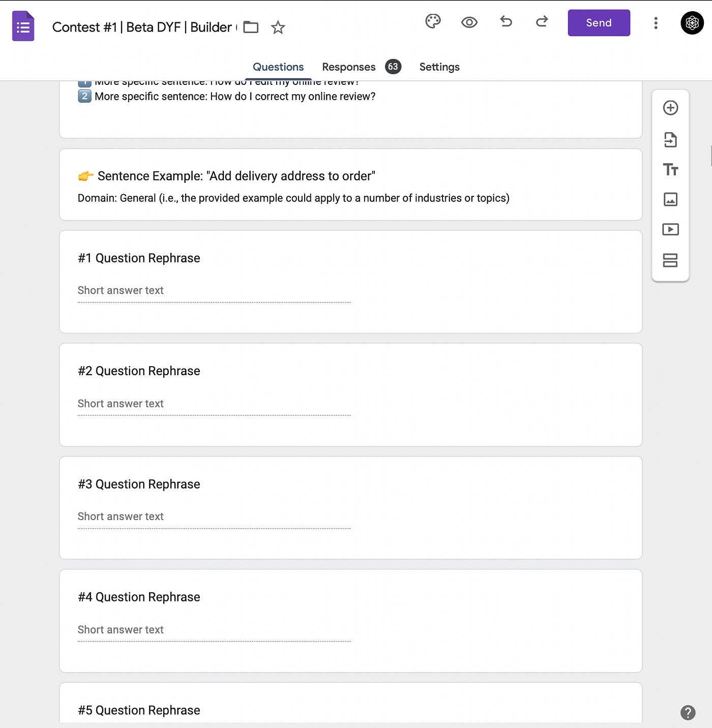The height and width of the screenshot is (728, 712).
Task: Open the Settings tab
Action: [x=439, y=67]
